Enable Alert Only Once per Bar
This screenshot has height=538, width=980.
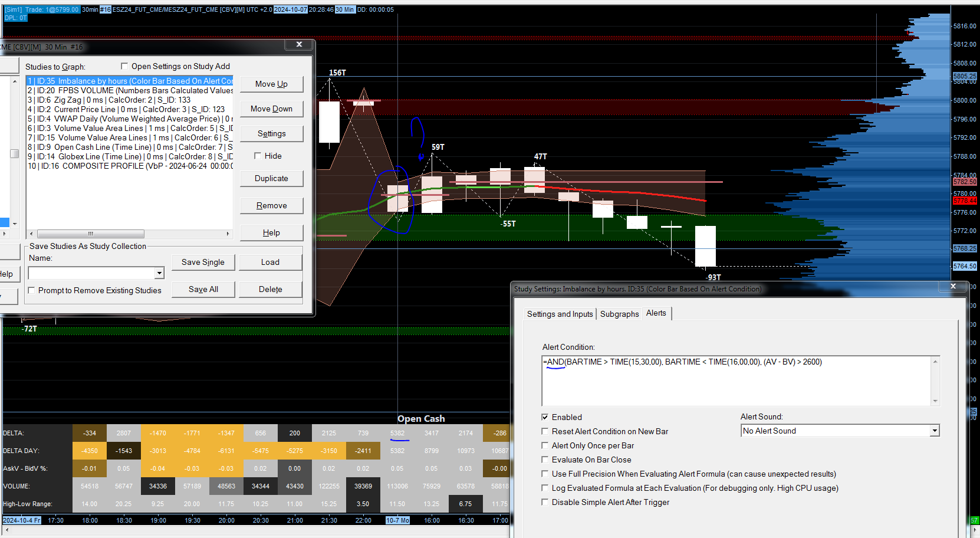tap(545, 445)
